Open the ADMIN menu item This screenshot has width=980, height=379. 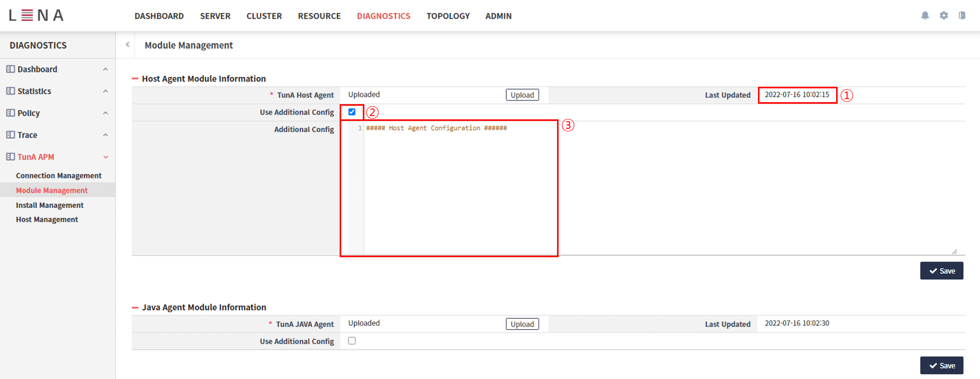pyautogui.click(x=498, y=16)
